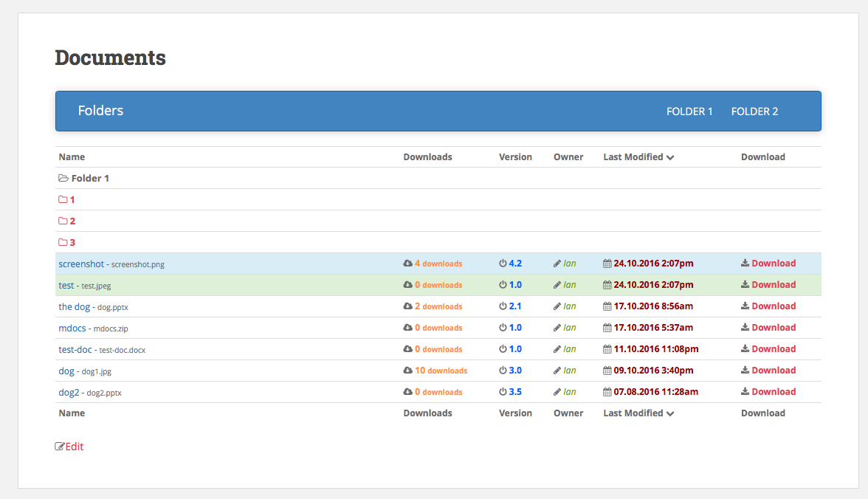Click owner pencil icon in screenshot row
Viewport: 868px width, 499px height.
557,264
